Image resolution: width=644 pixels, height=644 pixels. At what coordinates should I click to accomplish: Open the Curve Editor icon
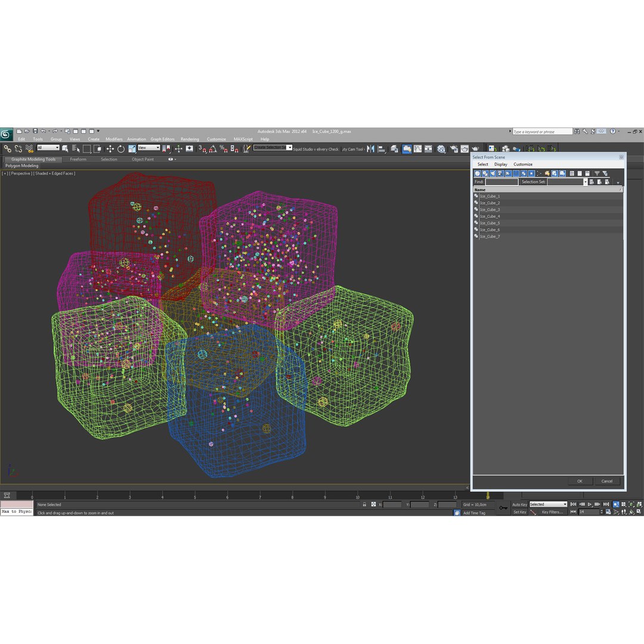(x=417, y=148)
